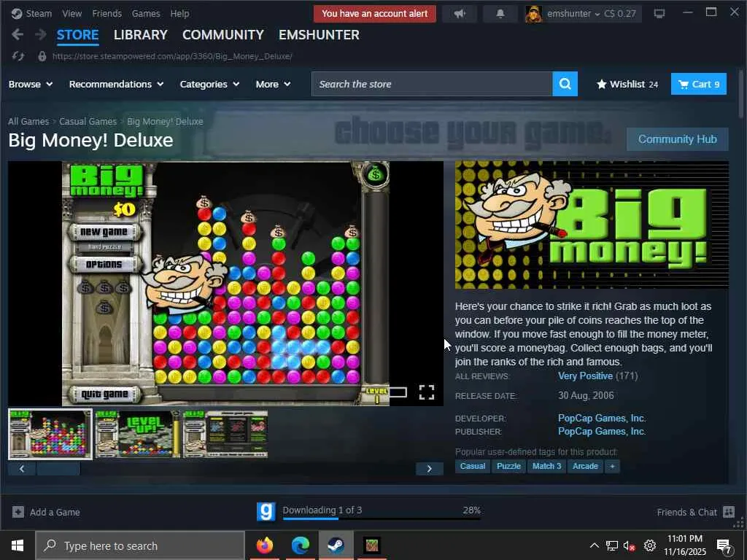The width and height of the screenshot is (747, 560).
Task: Click the Search the store field
Action: 432,84
